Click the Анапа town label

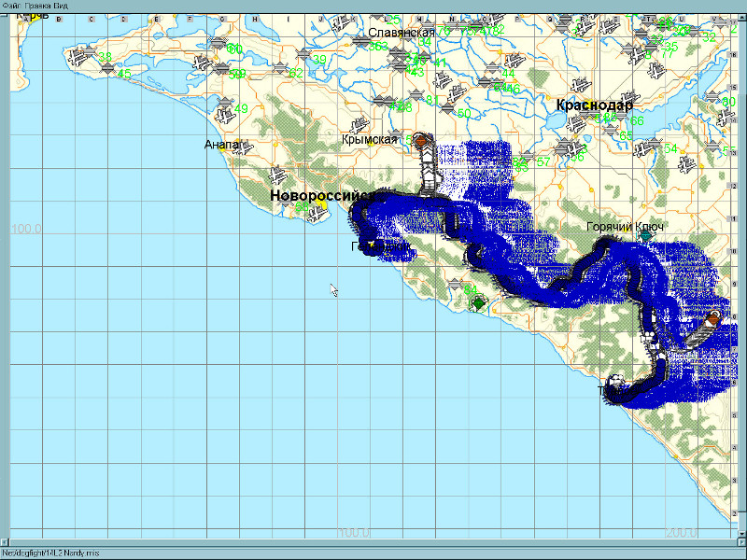coord(220,145)
